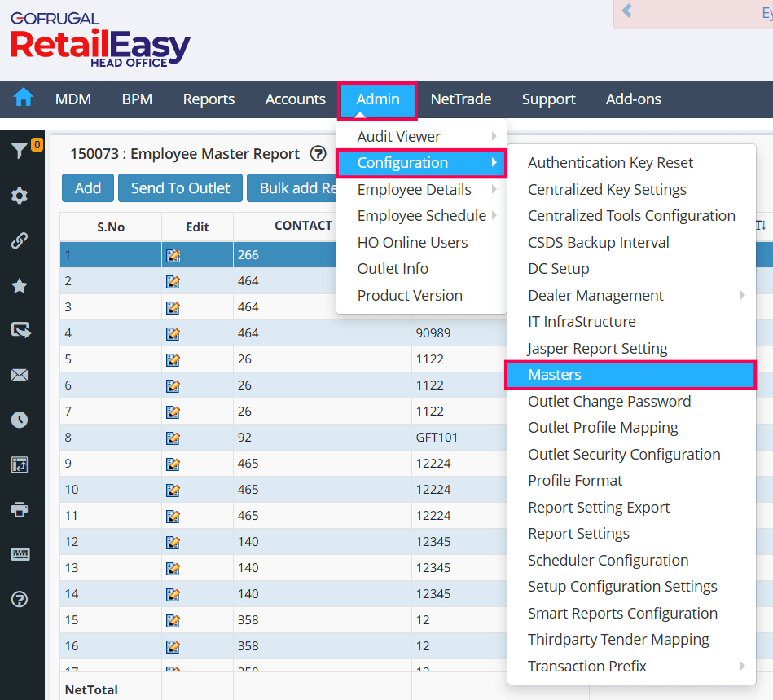
Task: Open the Accounts menu
Action: pyautogui.click(x=296, y=99)
